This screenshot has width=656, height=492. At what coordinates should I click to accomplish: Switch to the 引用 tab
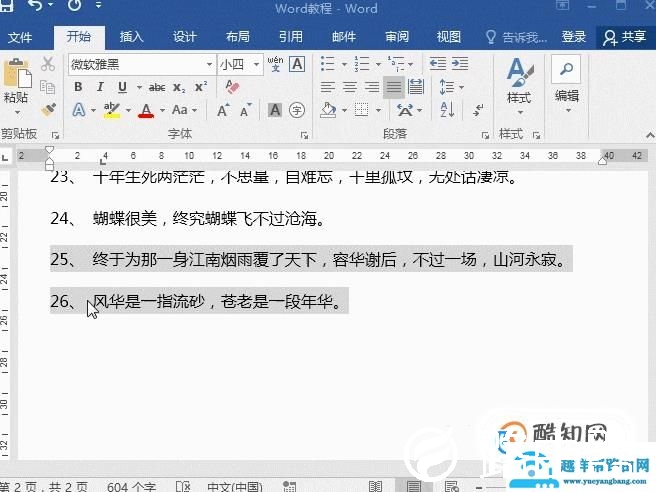(291, 37)
